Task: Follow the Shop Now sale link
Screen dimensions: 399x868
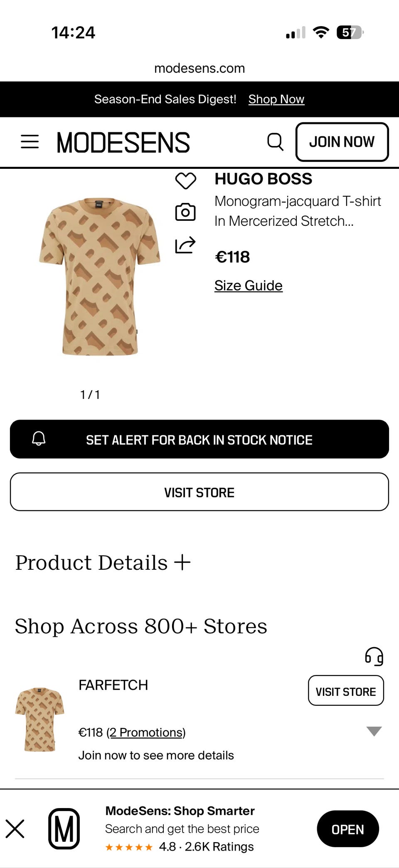Action: (276, 99)
